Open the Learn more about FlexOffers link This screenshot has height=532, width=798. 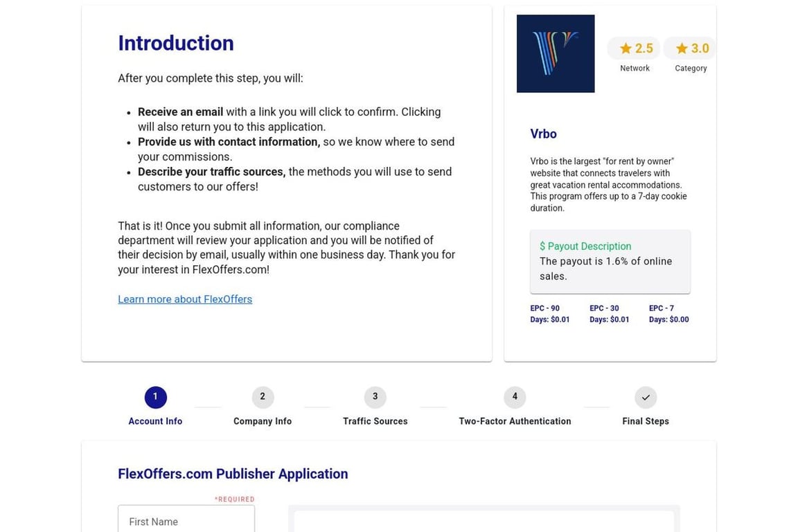pyautogui.click(x=185, y=299)
